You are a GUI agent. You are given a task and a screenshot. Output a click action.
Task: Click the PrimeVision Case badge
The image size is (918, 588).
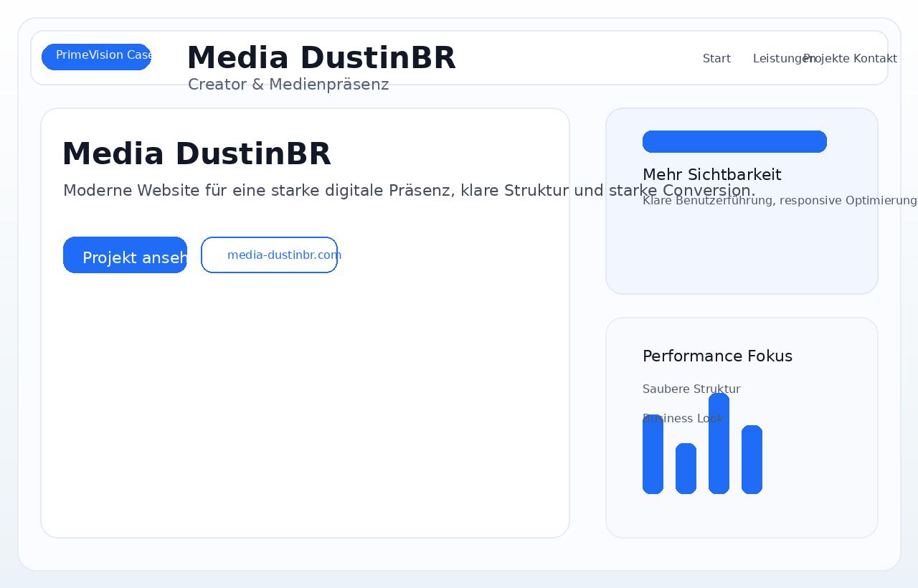click(96, 56)
